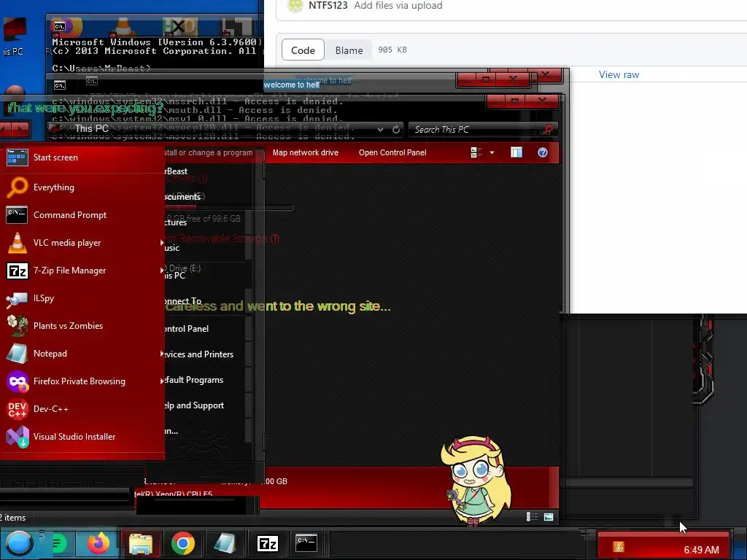Click Uninstall or change a program
Screen dimensions: 747x560
pos(209,152)
